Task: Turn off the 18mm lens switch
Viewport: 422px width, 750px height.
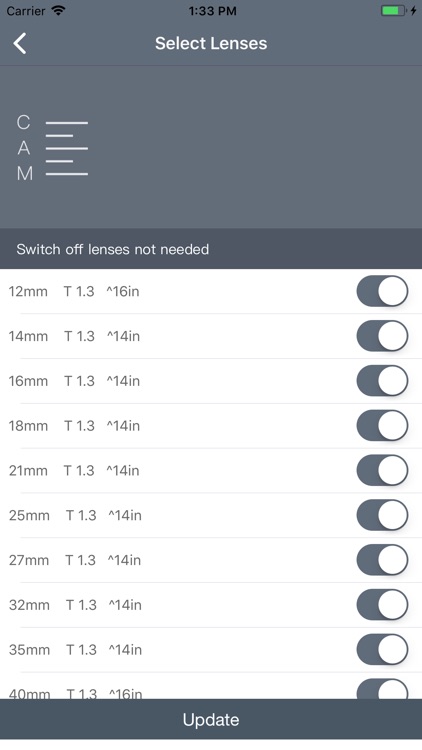Action: click(x=382, y=425)
